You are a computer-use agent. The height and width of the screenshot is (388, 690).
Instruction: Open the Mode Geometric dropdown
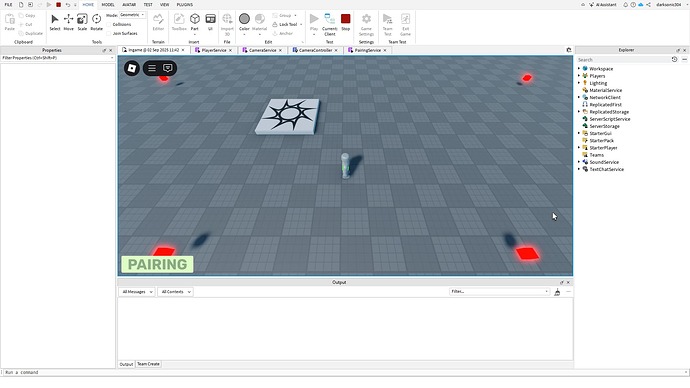point(132,15)
